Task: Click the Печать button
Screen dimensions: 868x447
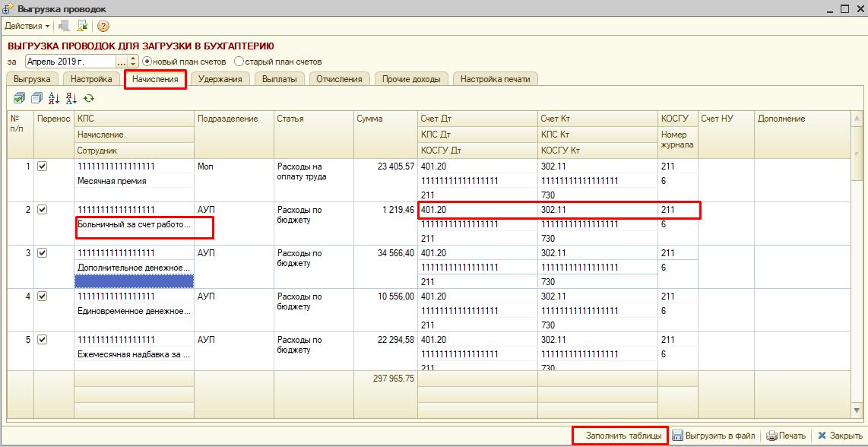Action: tap(786, 436)
